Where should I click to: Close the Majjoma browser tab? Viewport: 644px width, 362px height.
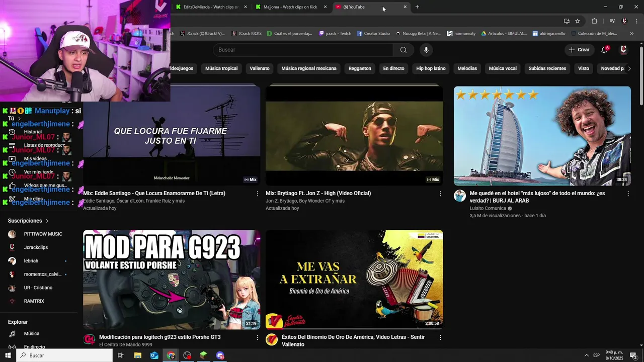tap(325, 7)
